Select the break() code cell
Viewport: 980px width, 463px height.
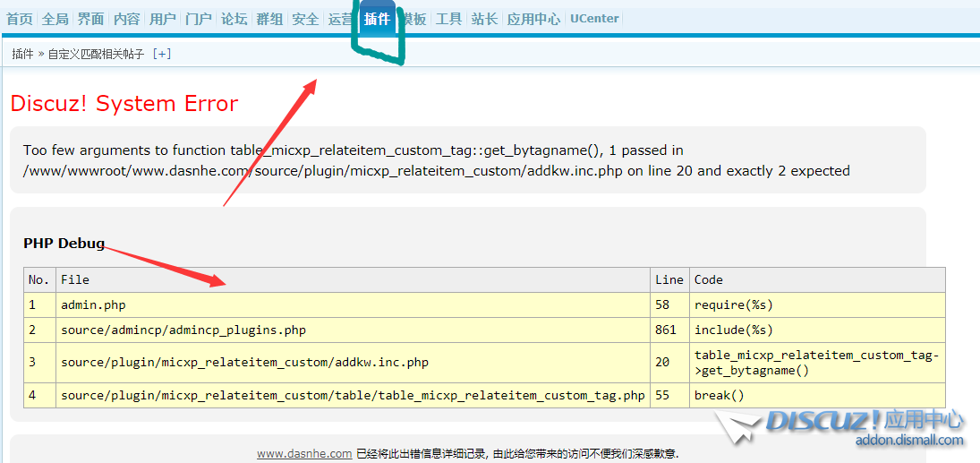coord(817,396)
